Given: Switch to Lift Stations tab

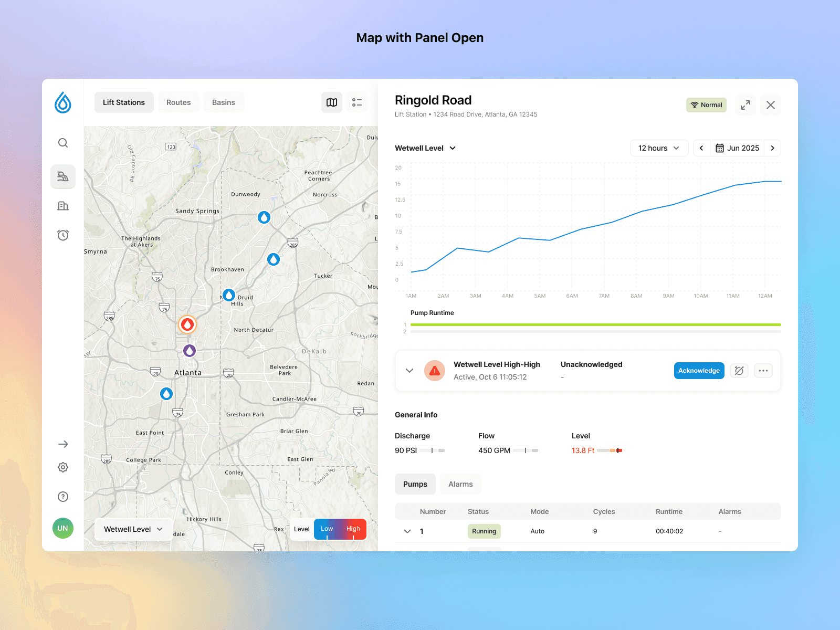Looking at the screenshot, I should (x=124, y=102).
